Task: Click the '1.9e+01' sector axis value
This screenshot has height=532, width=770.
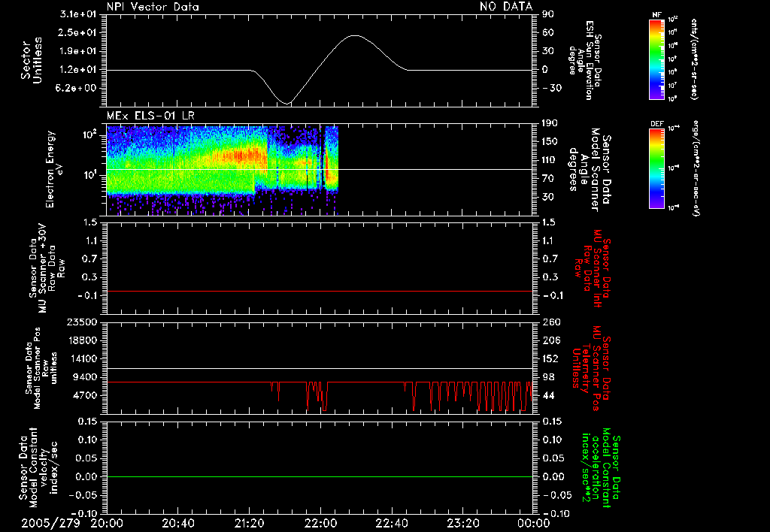Action: point(79,51)
